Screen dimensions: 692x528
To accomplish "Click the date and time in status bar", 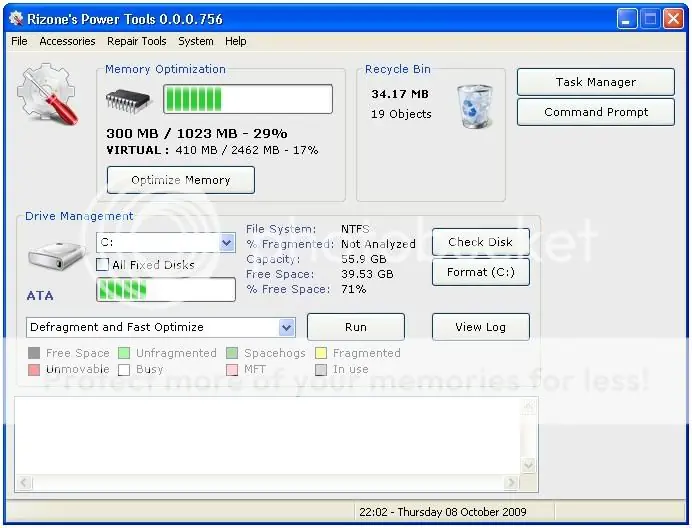I will (443, 512).
